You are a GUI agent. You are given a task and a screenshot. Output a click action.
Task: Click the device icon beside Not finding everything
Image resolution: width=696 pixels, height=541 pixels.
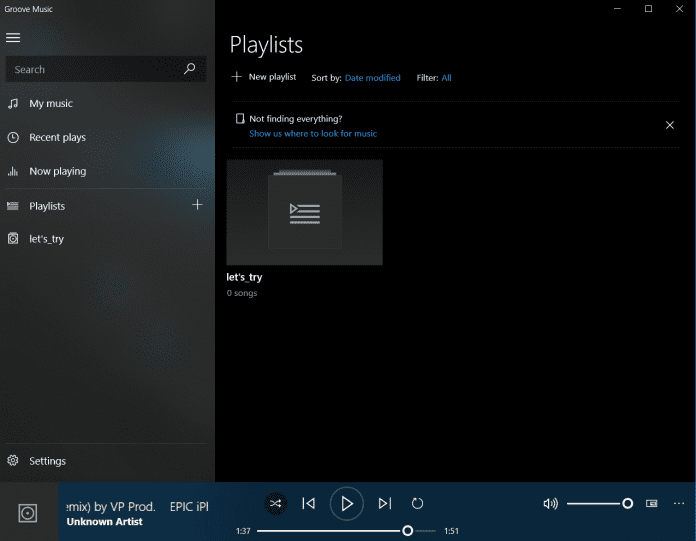click(x=240, y=118)
